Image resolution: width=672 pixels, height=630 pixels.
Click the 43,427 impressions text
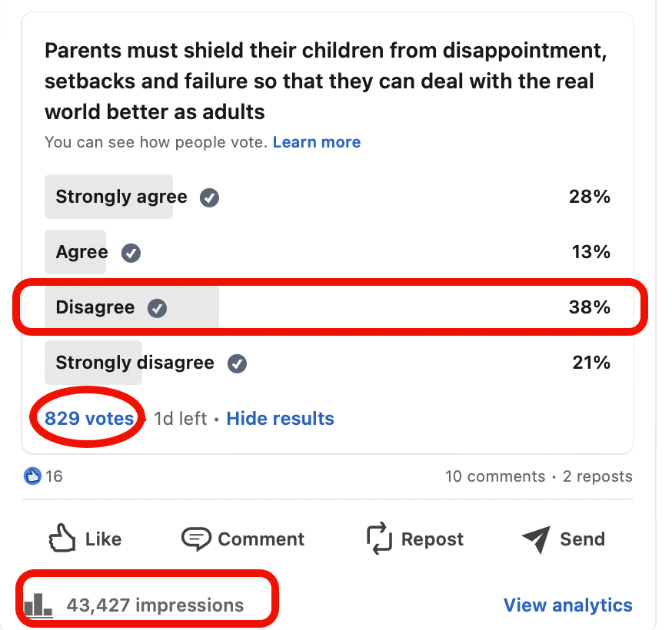[x=155, y=605]
